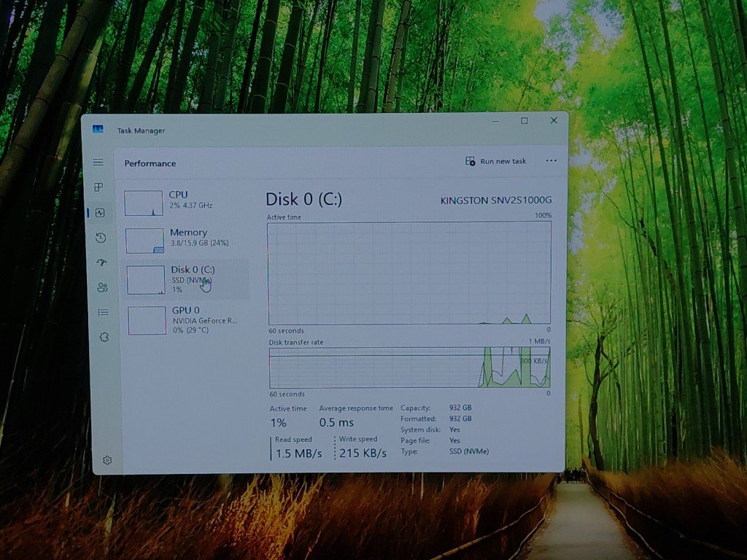
Task: Open the three-dot more options menu
Action: pos(551,161)
